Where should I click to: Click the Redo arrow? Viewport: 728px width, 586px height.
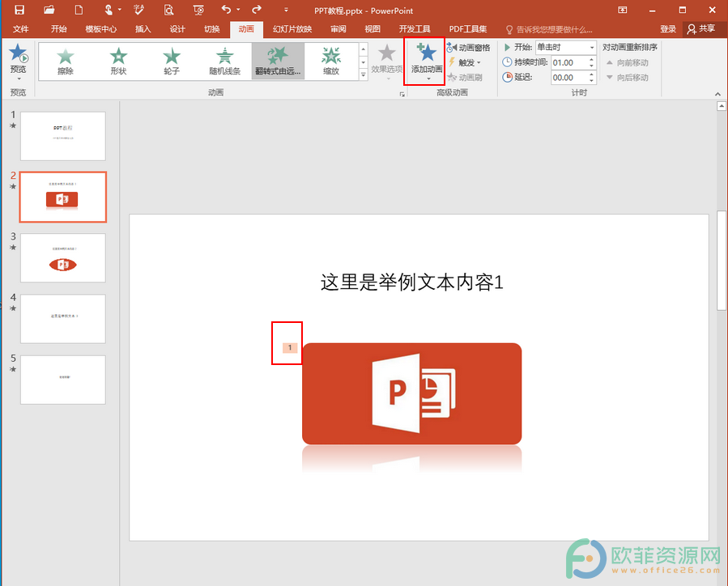click(256, 9)
